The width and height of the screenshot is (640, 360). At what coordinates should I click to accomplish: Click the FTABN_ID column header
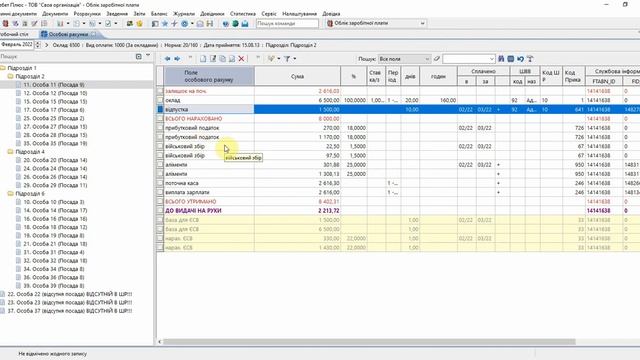tap(604, 82)
